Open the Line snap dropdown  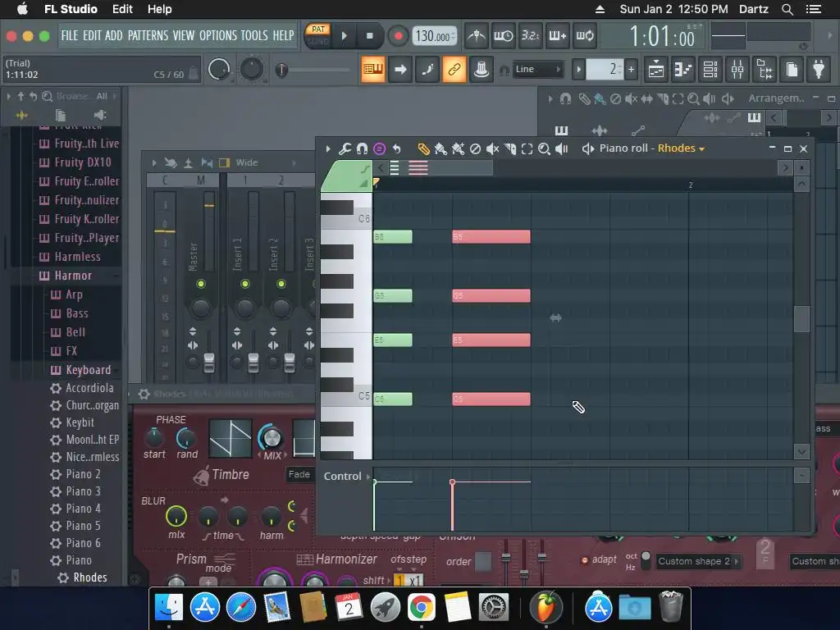click(537, 69)
